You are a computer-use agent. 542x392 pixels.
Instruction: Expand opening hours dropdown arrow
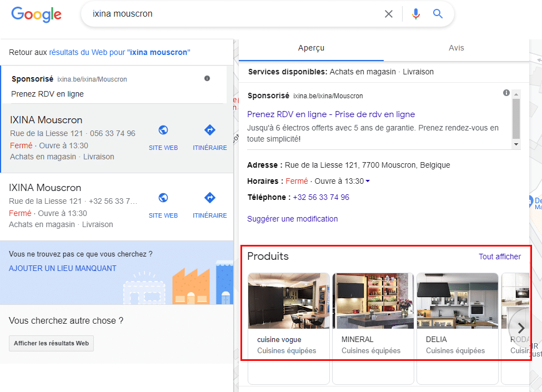tap(368, 182)
